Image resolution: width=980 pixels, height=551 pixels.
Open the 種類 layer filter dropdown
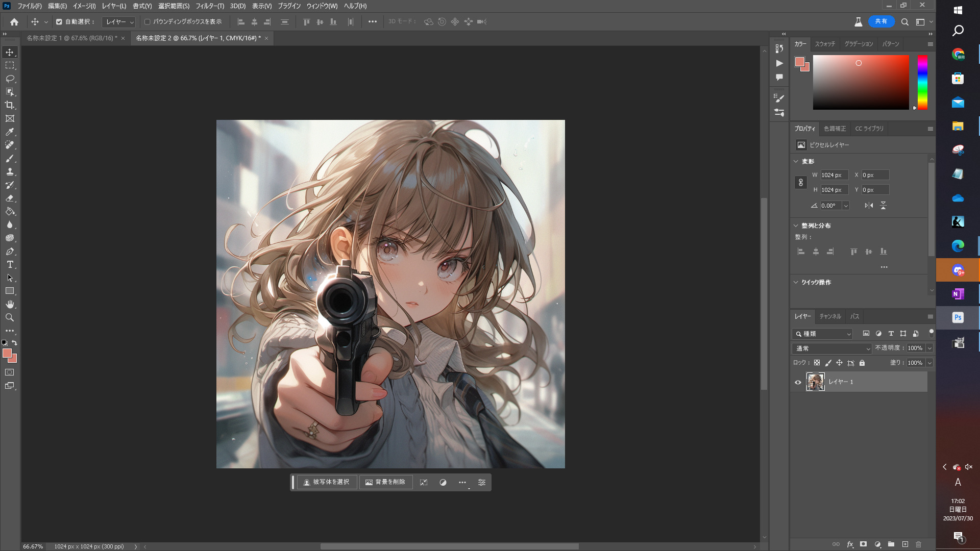823,334
